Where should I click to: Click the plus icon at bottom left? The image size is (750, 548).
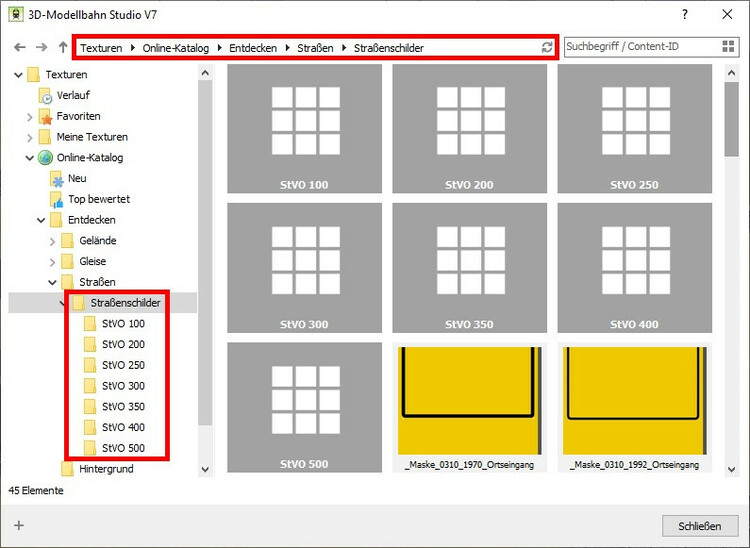pos(19,526)
